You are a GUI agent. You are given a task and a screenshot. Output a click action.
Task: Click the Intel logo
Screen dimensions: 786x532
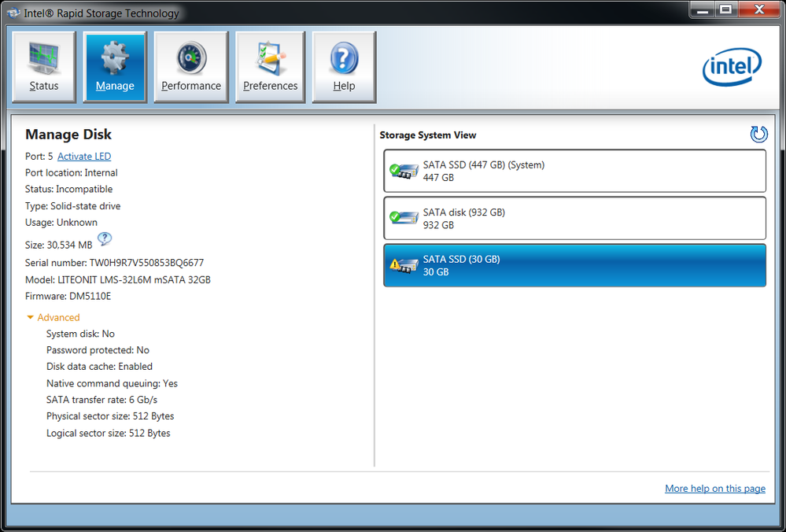pos(732,68)
